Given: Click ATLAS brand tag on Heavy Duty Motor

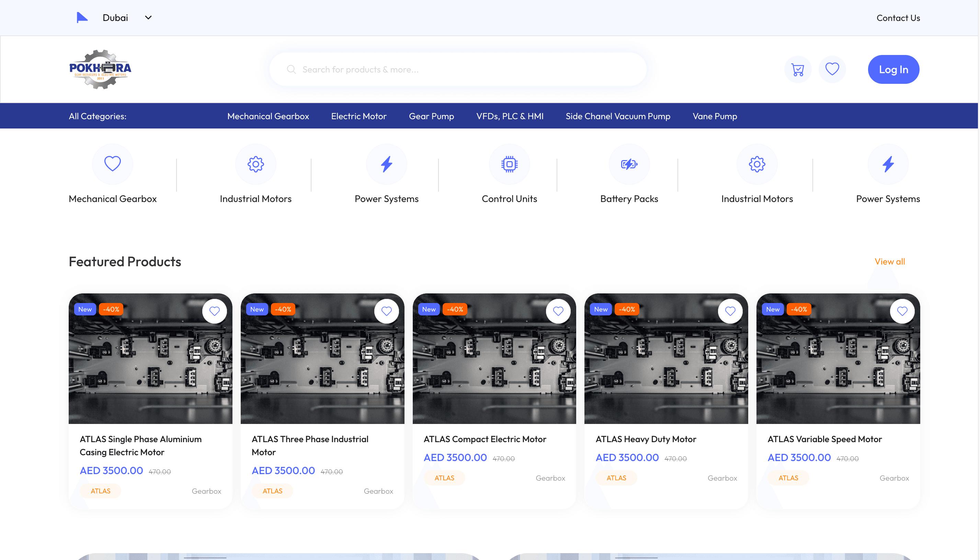Looking at the screenshot, I should click(x=616, y=478).
